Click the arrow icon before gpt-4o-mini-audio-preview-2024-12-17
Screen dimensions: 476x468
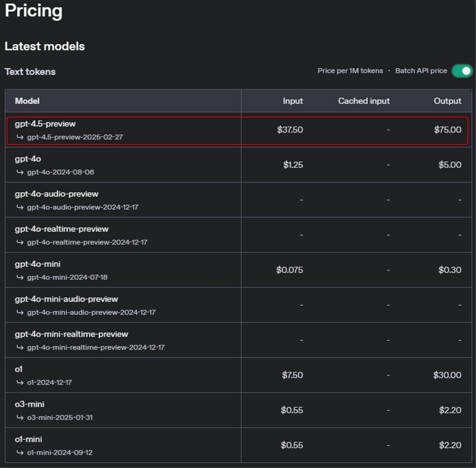pyautogui.click(x=20, y=313)
